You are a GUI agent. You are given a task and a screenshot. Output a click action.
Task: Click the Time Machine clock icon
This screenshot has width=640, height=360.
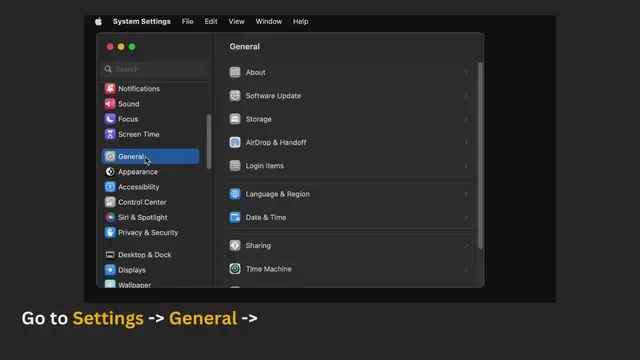[x=235, y=269]
